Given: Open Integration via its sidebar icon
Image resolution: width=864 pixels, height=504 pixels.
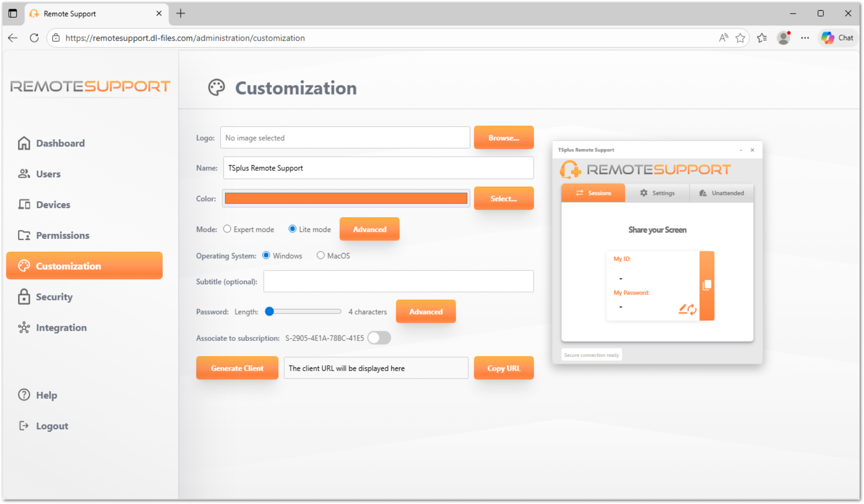Looking at the screenshot, I should point(23,327).
